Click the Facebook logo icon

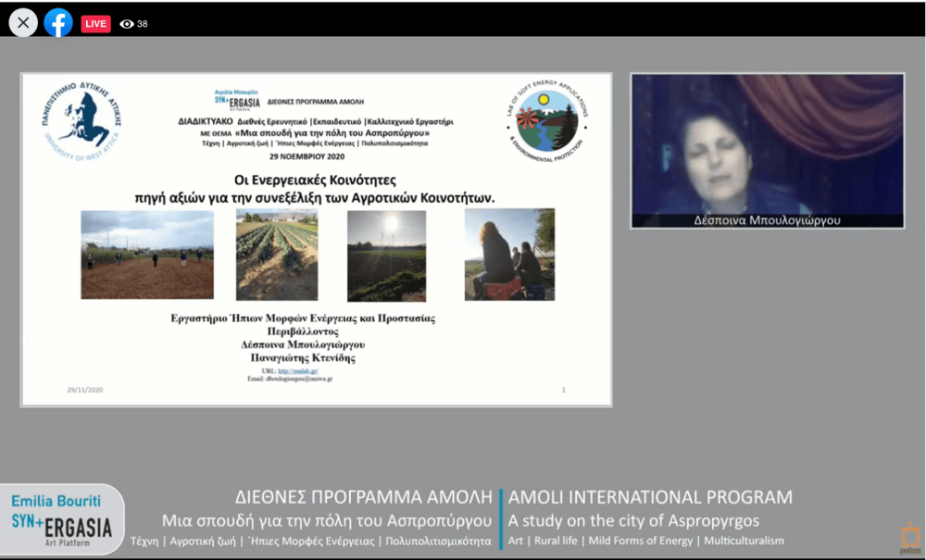coord(58,23)
